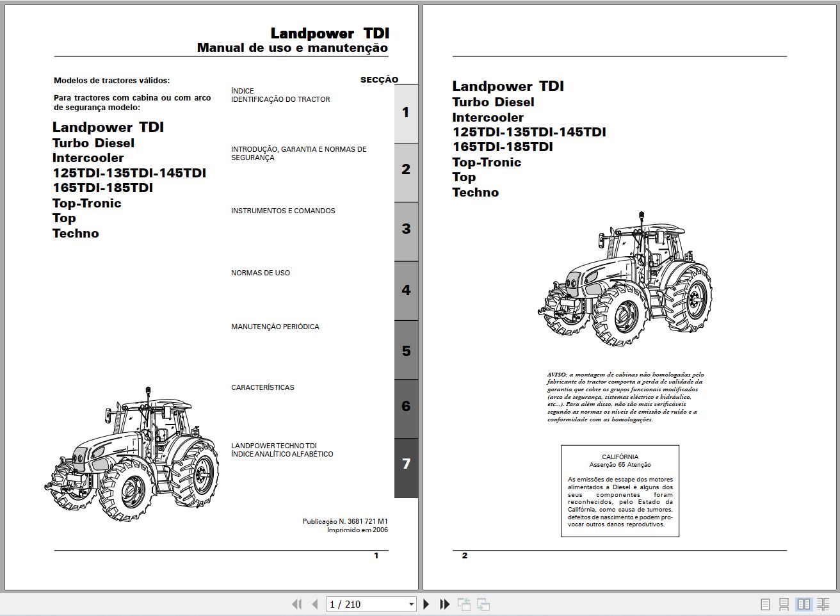Click the INTRODUÇÃO, GARANTIA E NORMAS entry
Image resolution: width=840 pixels, height=616 pixels.
(299, 153)
